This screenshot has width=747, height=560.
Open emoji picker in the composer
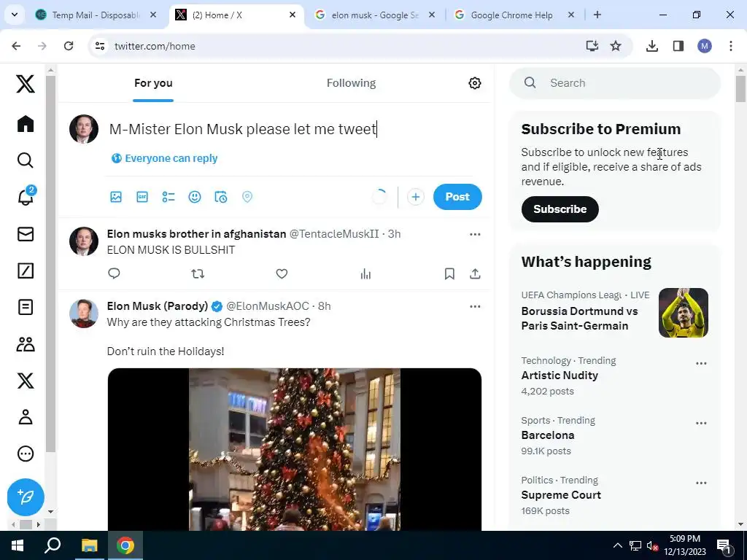coord(194,197)
